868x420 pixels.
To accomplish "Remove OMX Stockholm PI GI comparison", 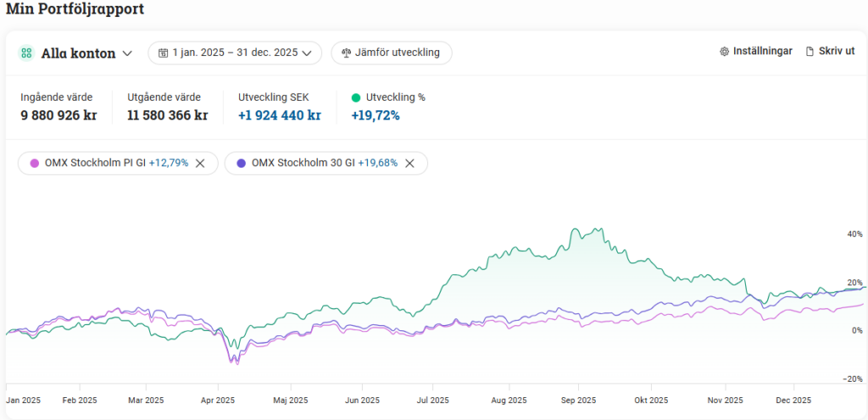I will click(x=200, y=163).
